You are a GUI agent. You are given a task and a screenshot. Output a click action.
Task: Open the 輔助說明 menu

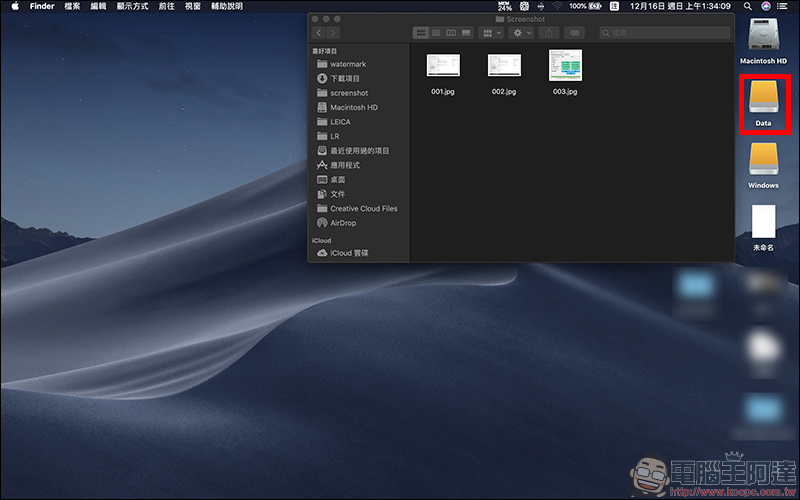pyautogui.click(x=227, y=6)
